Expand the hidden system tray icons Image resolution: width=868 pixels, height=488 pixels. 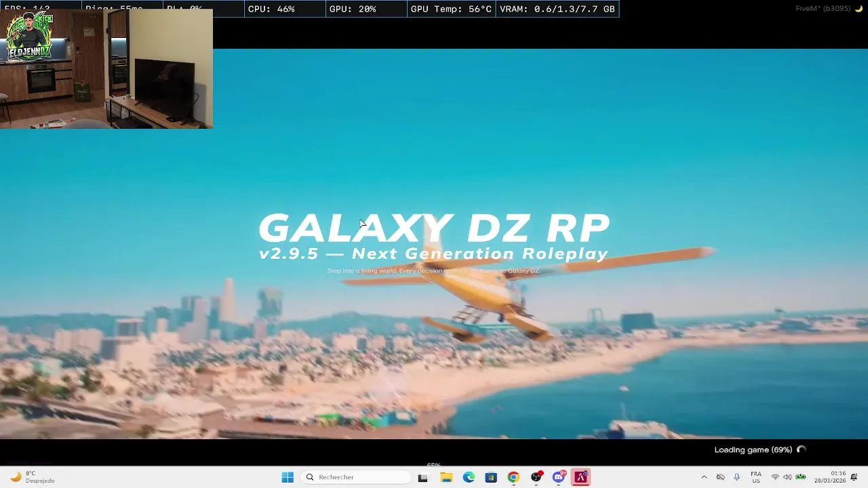tap(704, 477)
